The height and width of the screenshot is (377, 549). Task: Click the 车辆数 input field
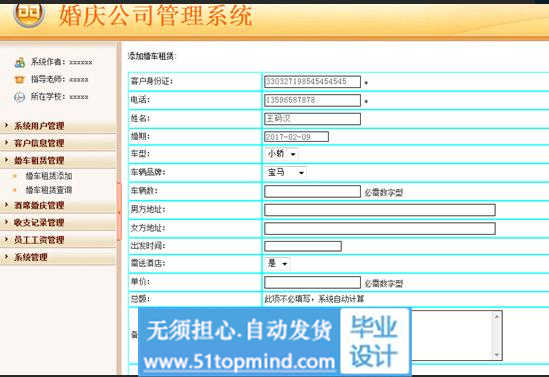click(x=312, y=191)
